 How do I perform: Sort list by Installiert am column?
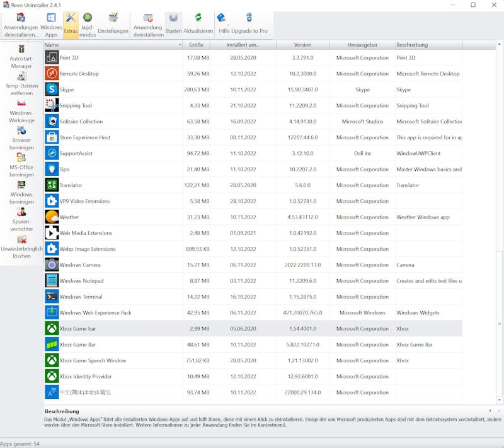[243, 45]
